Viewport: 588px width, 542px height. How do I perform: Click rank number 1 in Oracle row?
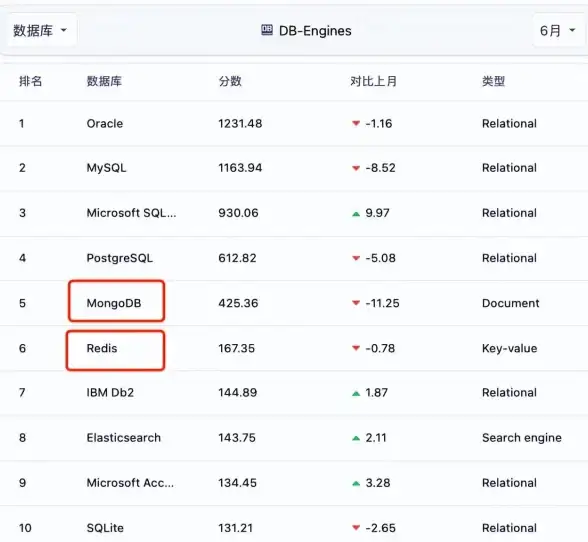(22, 123)
